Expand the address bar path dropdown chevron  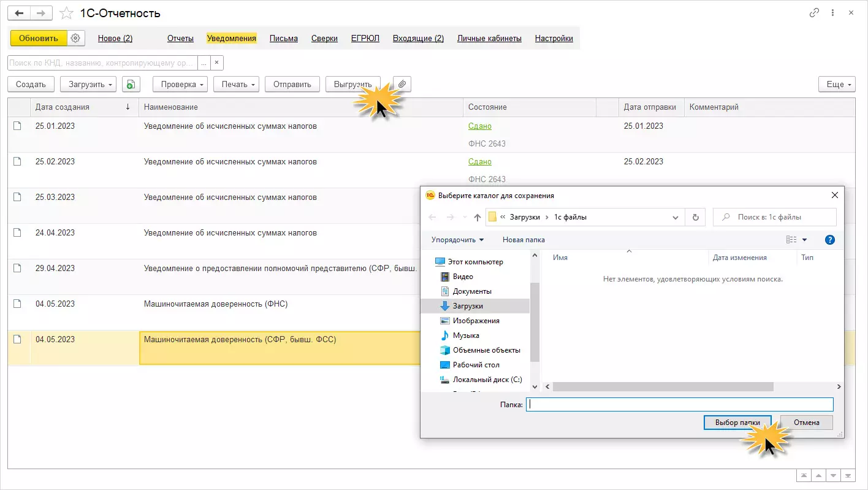(676, 217)
